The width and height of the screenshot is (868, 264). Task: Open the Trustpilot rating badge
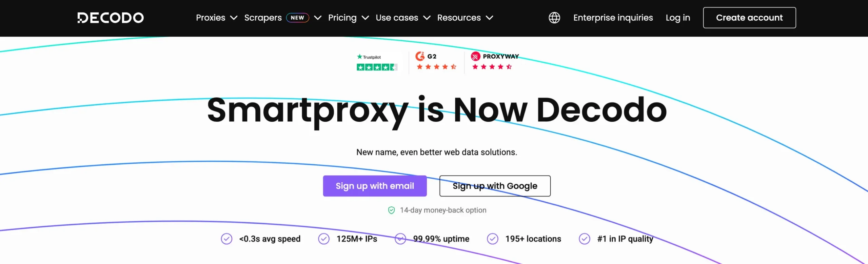tap(377, 62)
